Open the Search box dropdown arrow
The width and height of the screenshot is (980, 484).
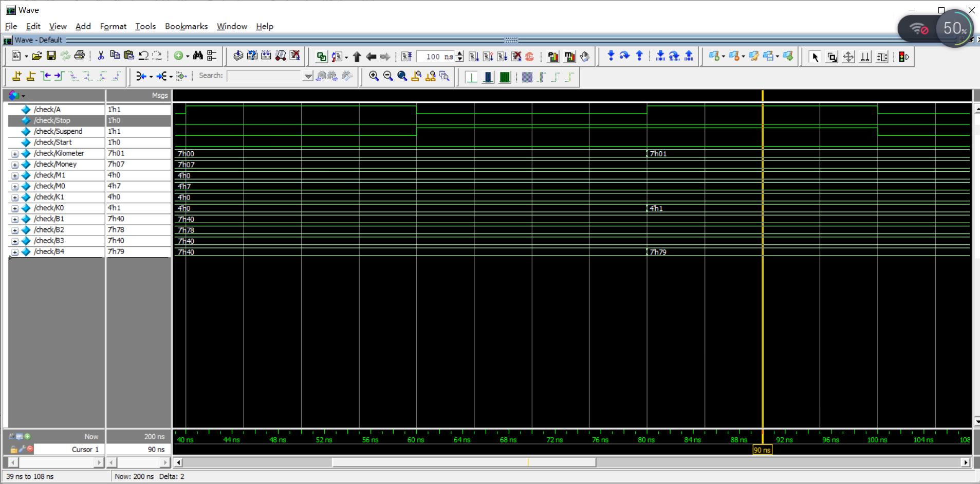tap(308, 76)
